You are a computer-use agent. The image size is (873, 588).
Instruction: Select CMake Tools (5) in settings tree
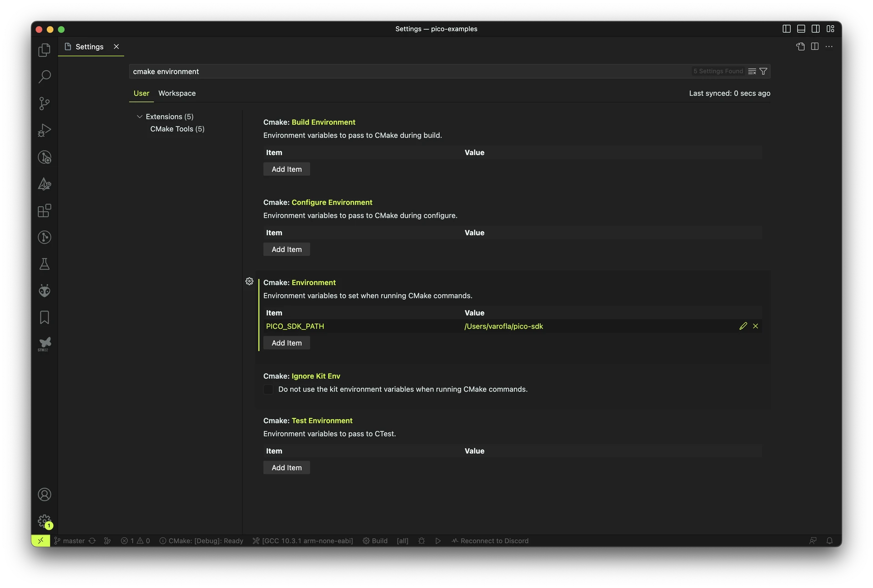coord(177,129)
